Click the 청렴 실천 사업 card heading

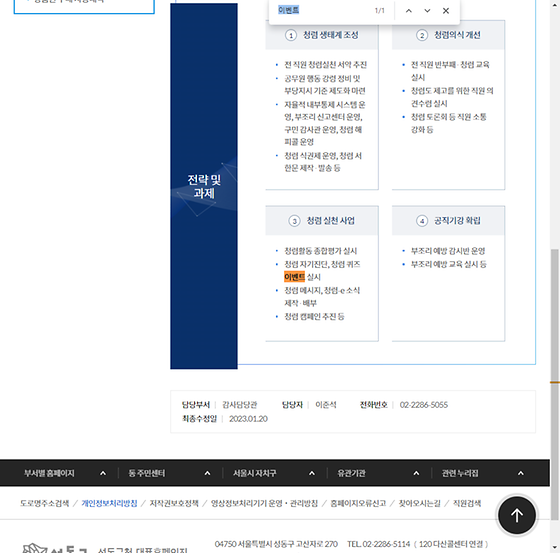point(331,221)
